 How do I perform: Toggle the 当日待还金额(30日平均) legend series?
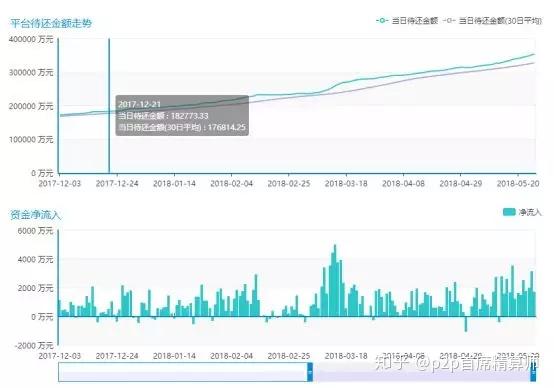[492, 20]
